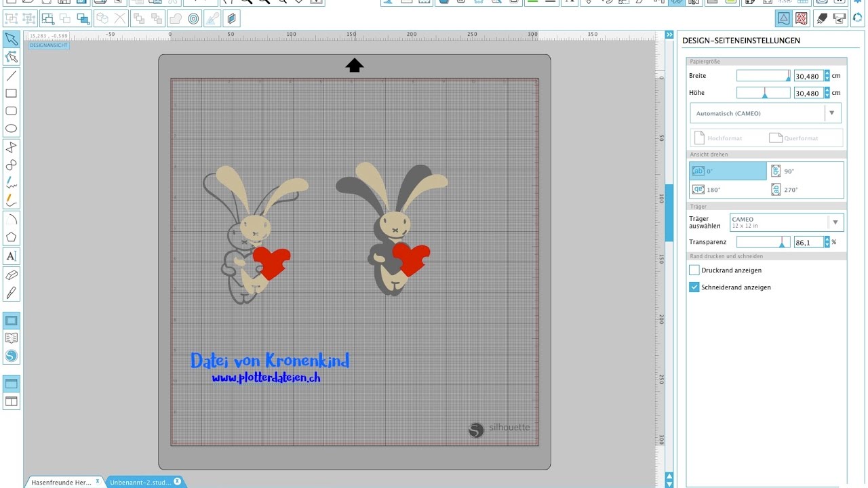The image size is (868, 488).
Task: Open the Silhouette Design Store icon
Action: [x=12, y=356]
